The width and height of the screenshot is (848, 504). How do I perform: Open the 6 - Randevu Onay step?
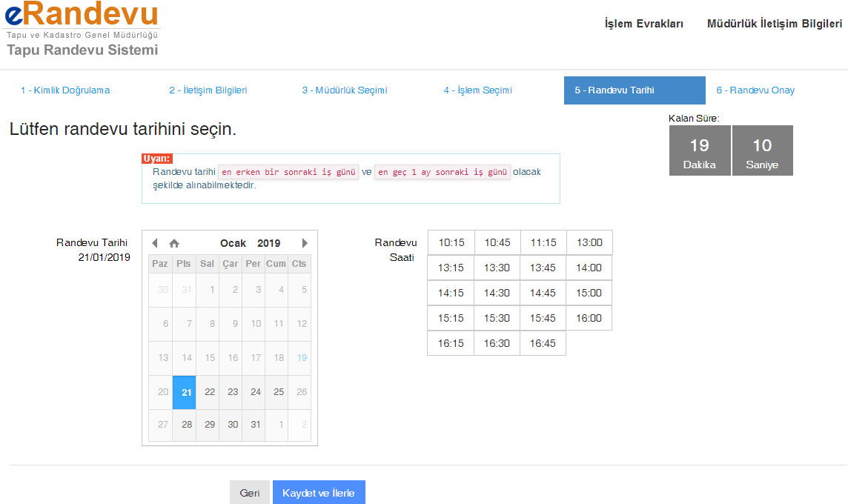[755, 90]
